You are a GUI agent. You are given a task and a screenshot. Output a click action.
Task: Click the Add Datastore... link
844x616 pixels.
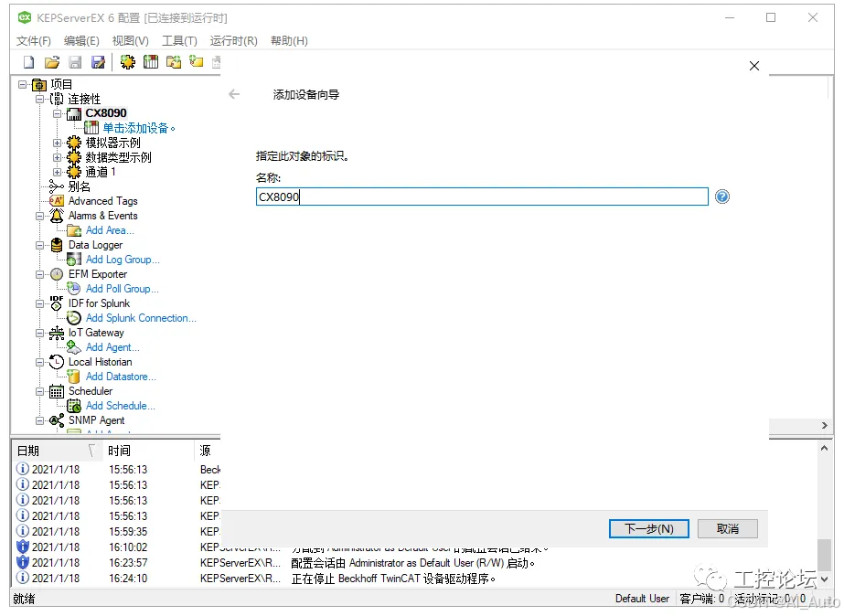click(121, 377)
